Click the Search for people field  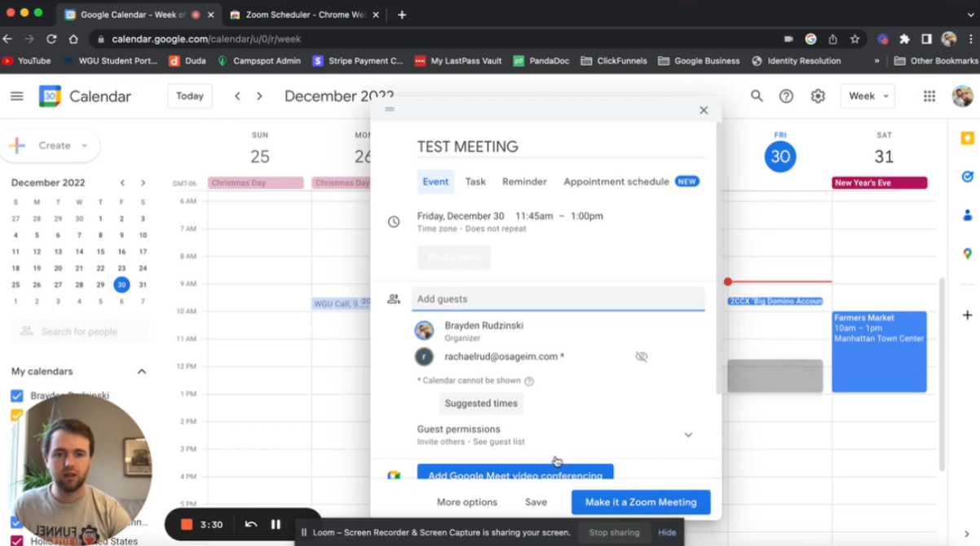point(79,331)
